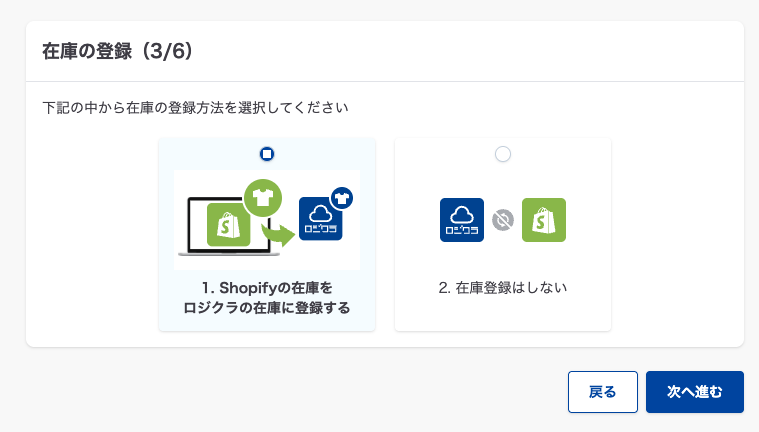Viewport: 759px width, 432px height.
Task: Click the Shopify bag icon in option 2
Action: tap(544, 220)
